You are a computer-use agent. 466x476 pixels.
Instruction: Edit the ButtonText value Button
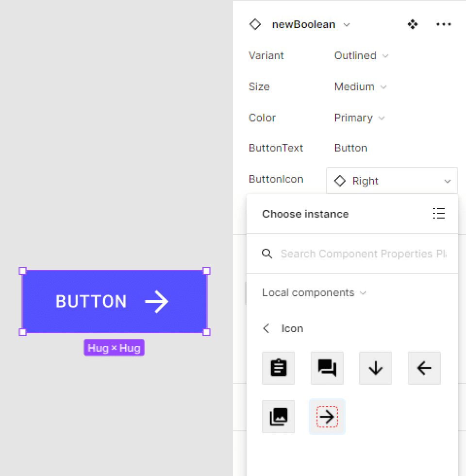(350, 148)
